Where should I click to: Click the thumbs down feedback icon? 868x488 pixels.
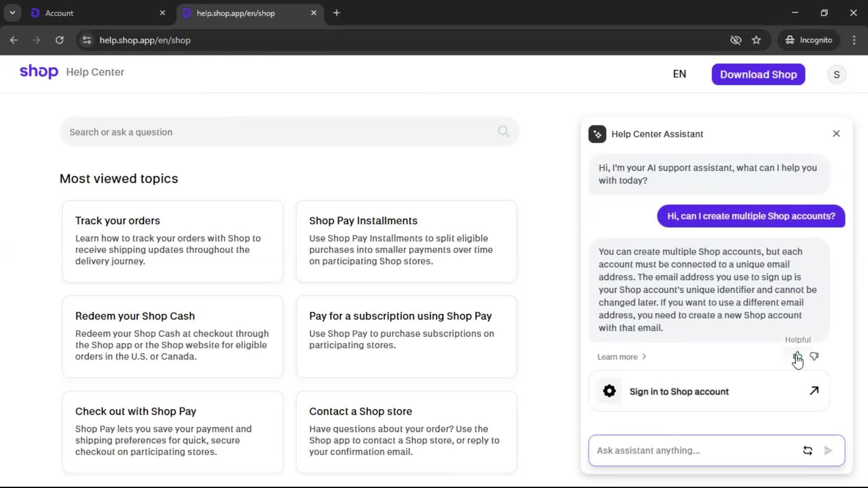click(x=814, y=357)
